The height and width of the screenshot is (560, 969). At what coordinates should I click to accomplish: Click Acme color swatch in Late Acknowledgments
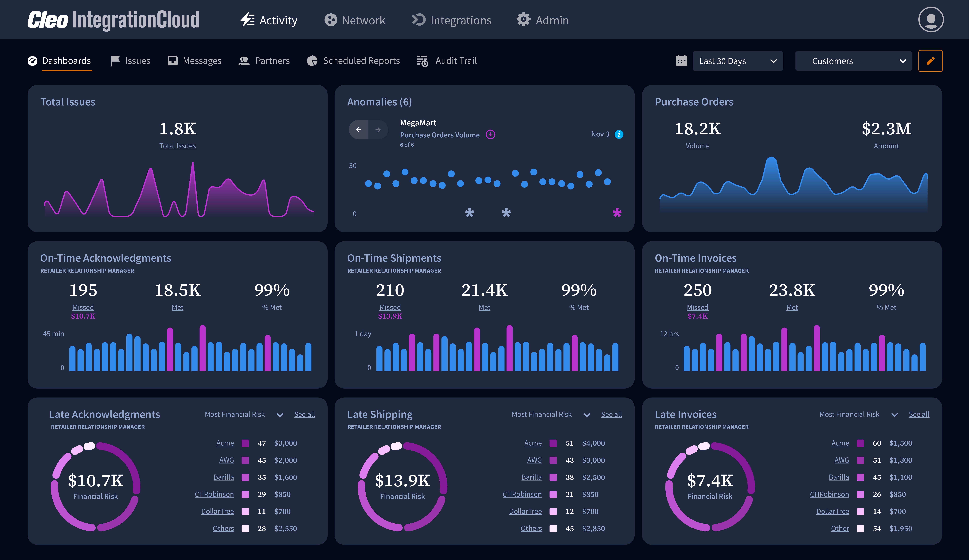[x=245, y=443]
